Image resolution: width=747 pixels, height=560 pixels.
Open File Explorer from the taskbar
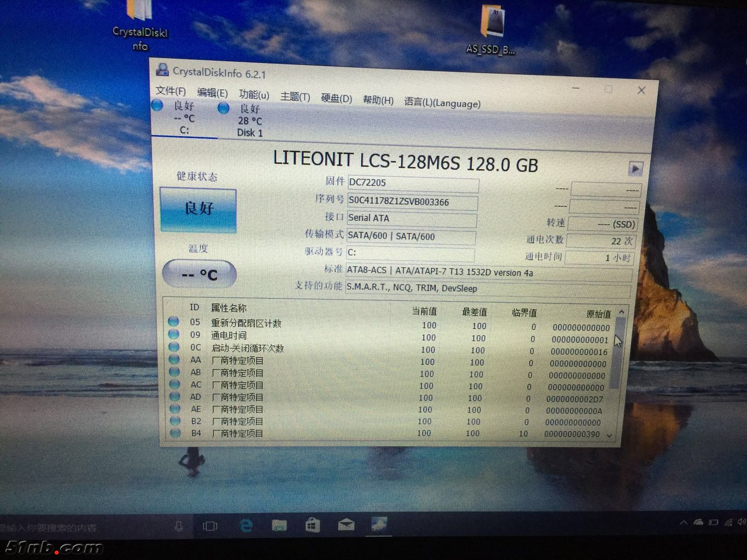279,526
